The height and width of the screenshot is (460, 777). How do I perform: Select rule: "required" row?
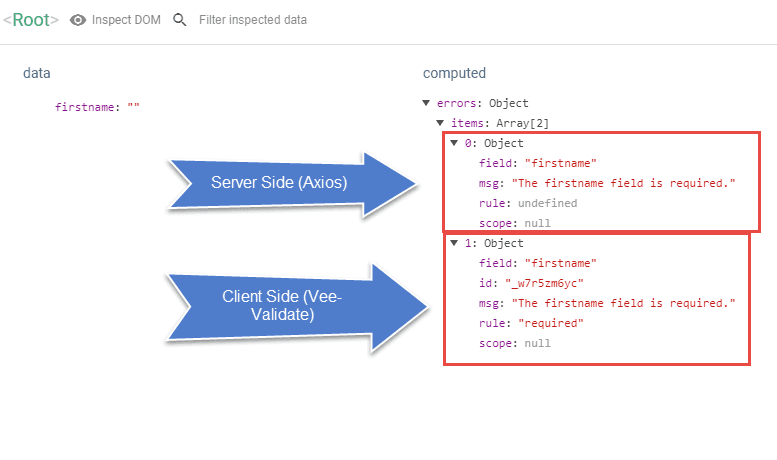(x=531, y=323)
